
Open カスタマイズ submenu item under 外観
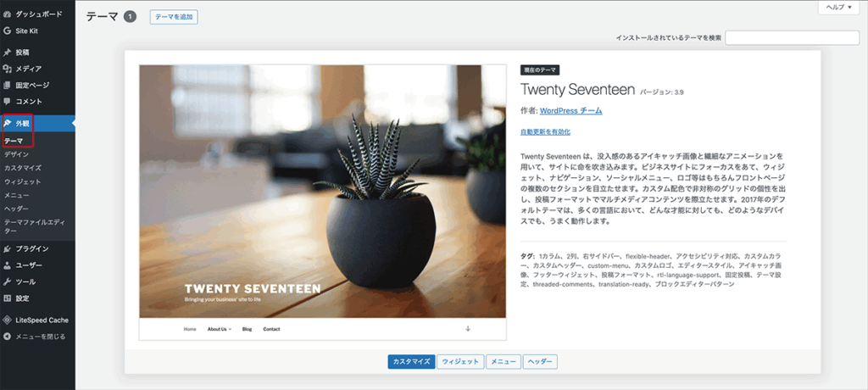point(20,168)
